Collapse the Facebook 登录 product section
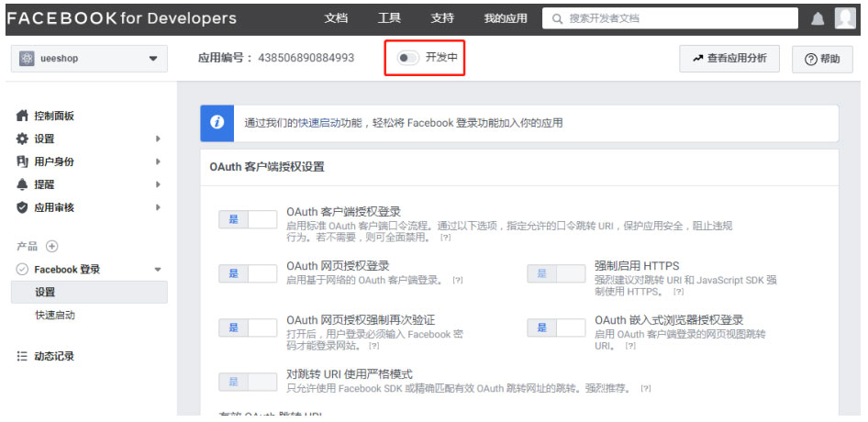This screenshot has height=422, width=868. (x=157, y=270)
